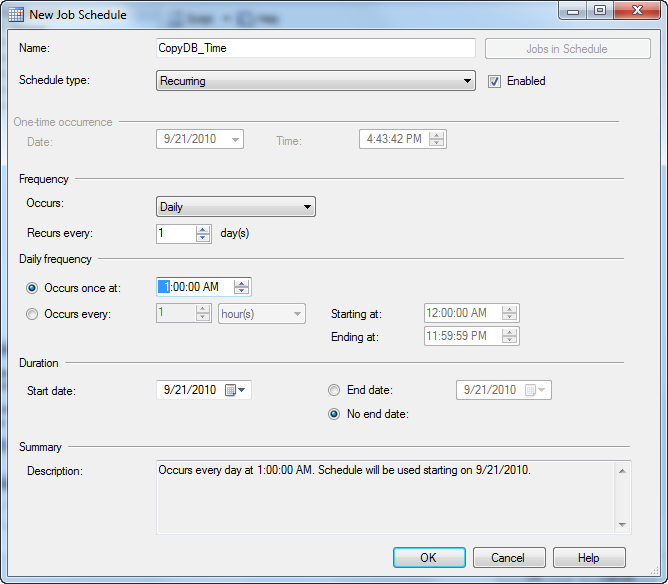Select the Occurs every radio button

click(32, 314)
